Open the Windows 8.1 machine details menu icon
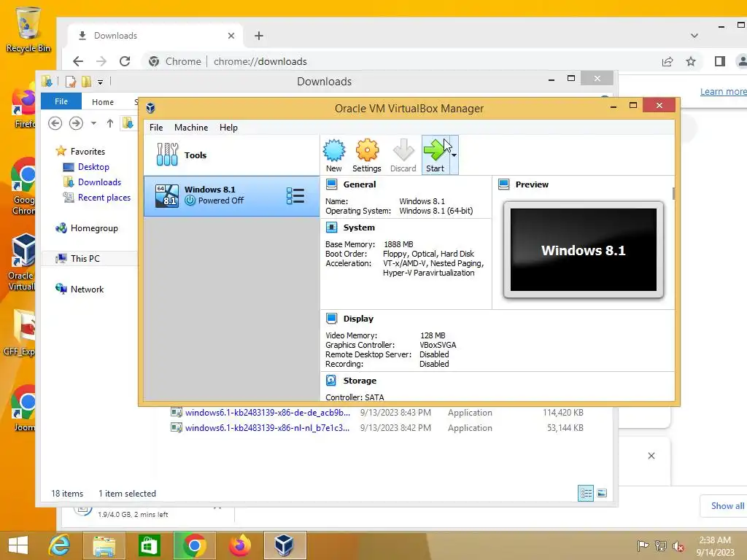The width and height of the screenshot is (747, 560). pyautogui.click(x=295, y=195)
